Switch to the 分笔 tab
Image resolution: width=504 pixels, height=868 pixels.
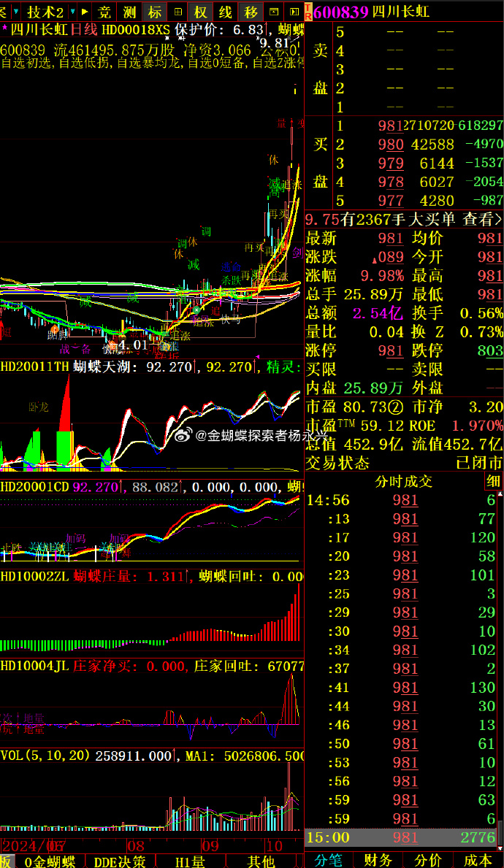[329, 860]
